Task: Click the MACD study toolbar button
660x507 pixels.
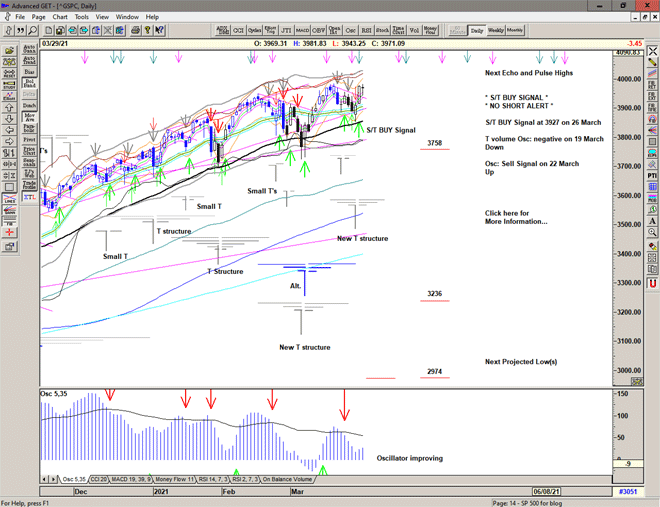Action: (x=304, y=30)
